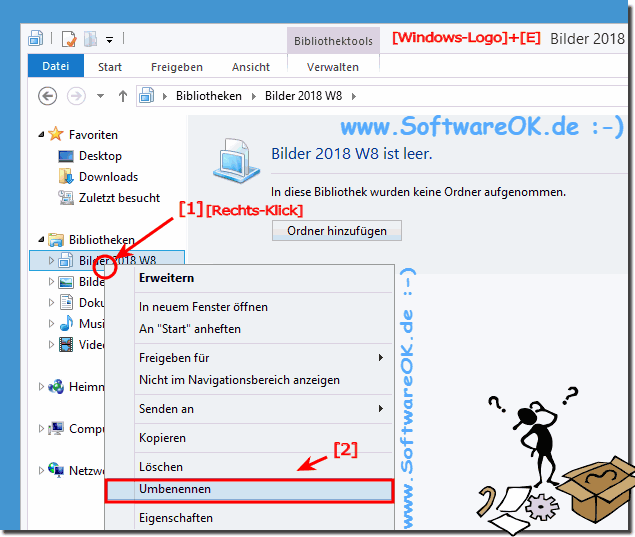Expand the Heimnetzgruppe tree node
Screen dimensions: 635x537
click(41, 387)
